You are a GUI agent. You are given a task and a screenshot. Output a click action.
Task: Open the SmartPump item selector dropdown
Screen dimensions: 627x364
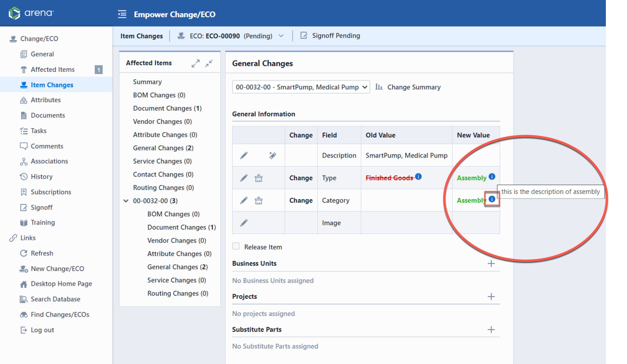point(301,87)
